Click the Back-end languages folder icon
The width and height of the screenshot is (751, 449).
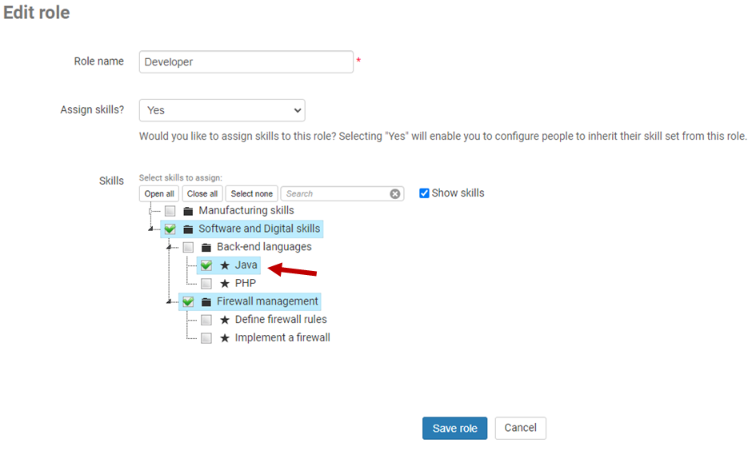(206, 247)
